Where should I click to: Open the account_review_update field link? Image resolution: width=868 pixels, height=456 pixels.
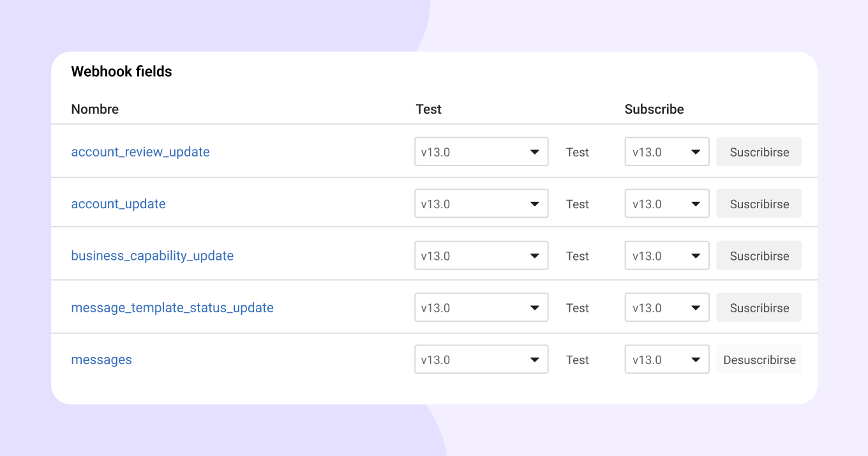[x=140, y=152]
